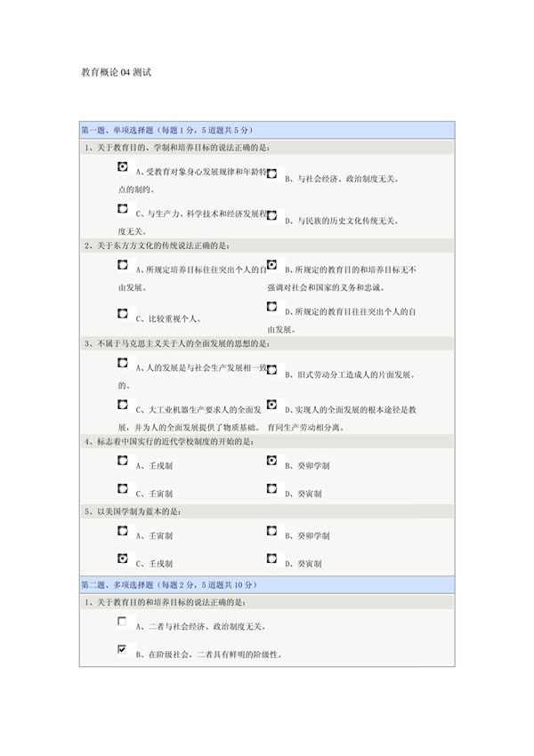
Task: Select option B 癸卯学制 in question 4
Action: tap(271, 461)
